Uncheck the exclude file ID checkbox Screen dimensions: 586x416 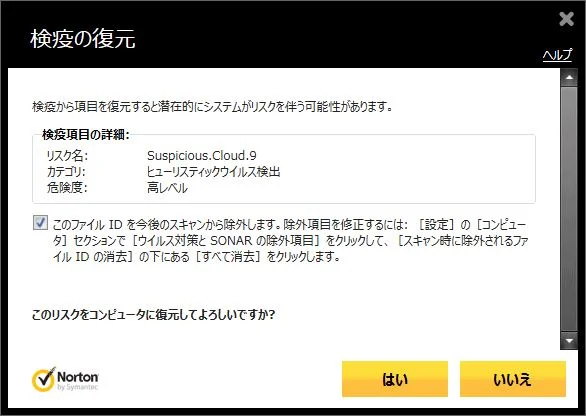pyautogui.click(x=40, y=223)
